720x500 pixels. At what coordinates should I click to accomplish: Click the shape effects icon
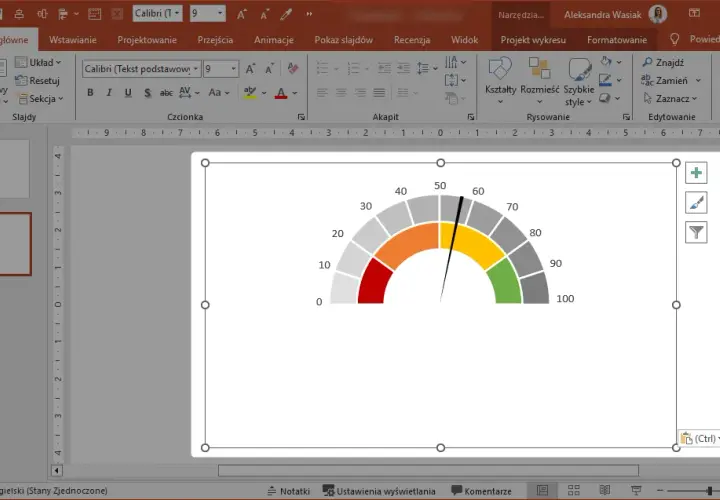click(606, 98)
